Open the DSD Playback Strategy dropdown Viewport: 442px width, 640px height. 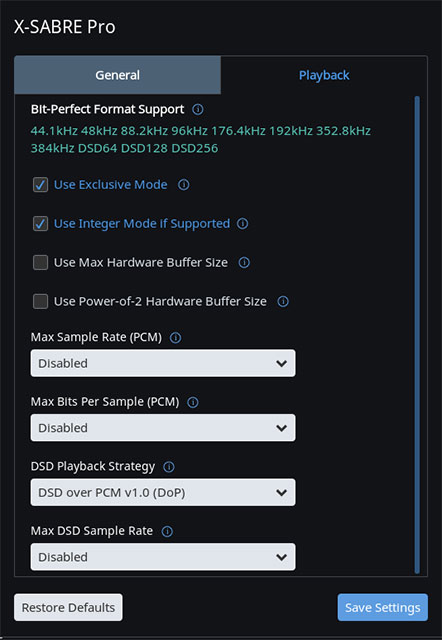click(x=163, y=492)
